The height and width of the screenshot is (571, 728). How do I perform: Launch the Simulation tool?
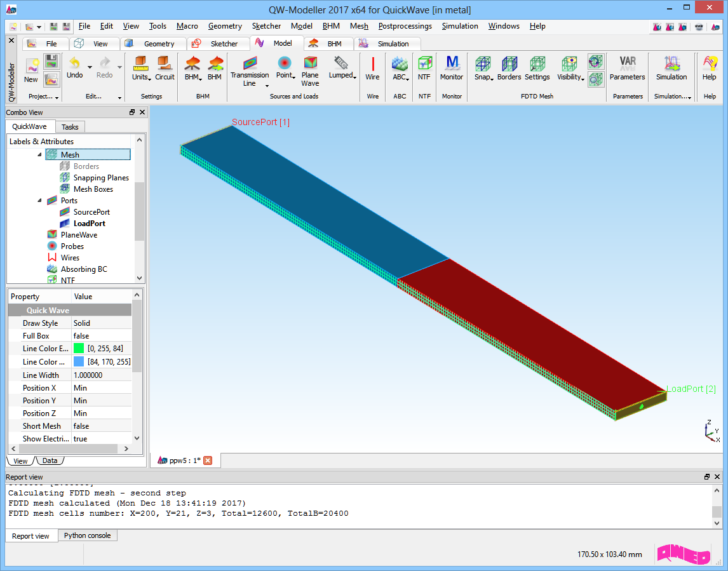[671, 64]
